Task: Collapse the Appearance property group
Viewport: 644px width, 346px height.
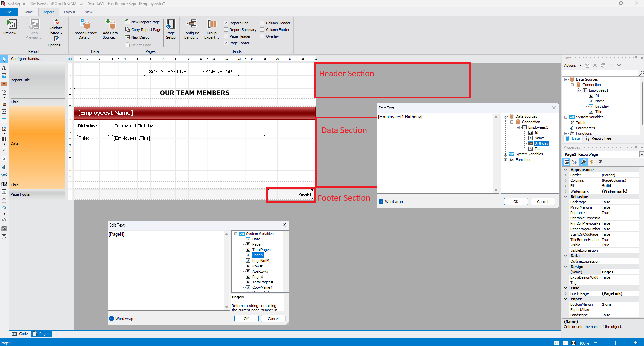Action: (566, 170)
